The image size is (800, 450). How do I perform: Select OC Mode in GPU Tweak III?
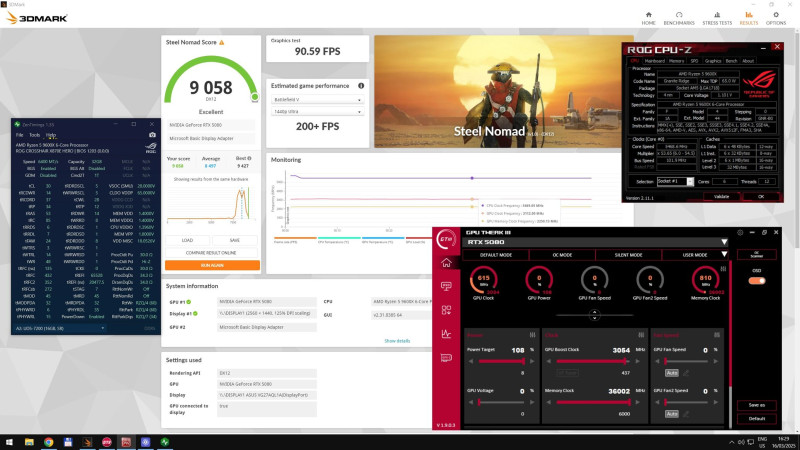[x=562, y=255]
